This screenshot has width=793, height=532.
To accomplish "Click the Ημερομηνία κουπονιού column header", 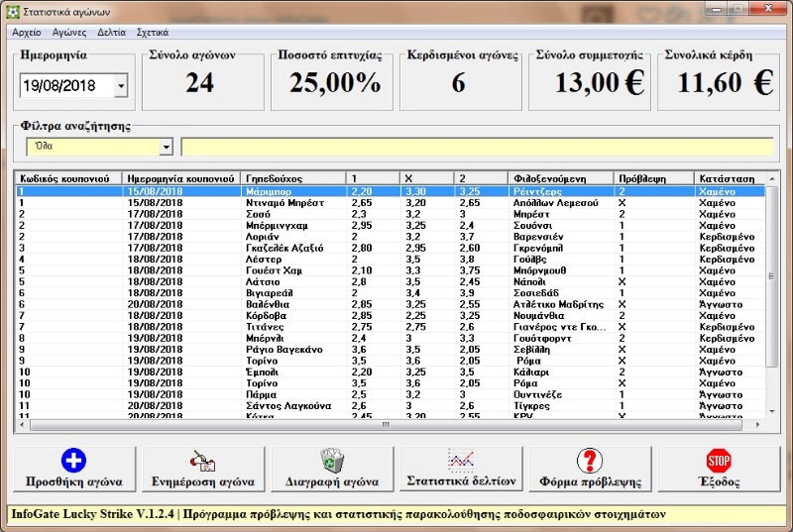I will click(x=180, y=178).
